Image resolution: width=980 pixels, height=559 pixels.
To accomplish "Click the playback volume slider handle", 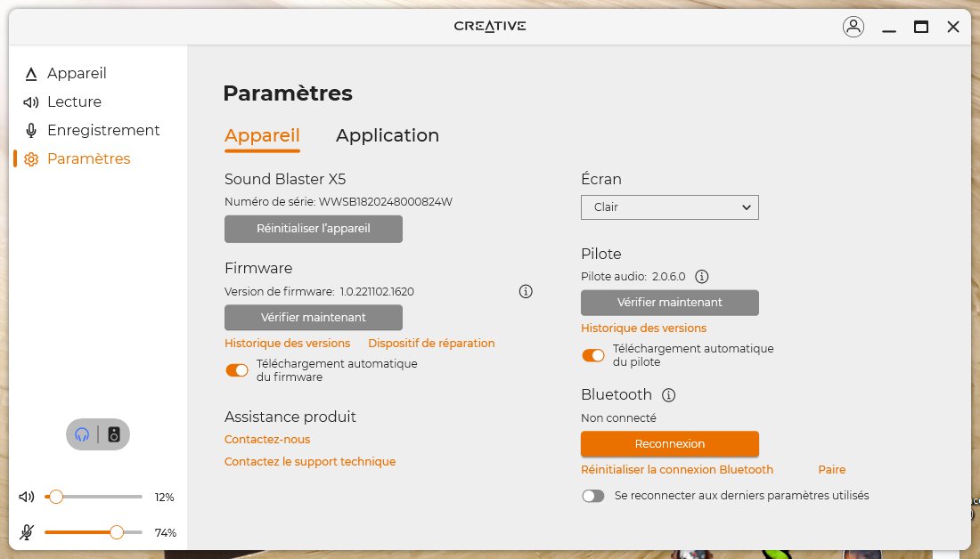I will pyautogui.click(x=56, y=497).
